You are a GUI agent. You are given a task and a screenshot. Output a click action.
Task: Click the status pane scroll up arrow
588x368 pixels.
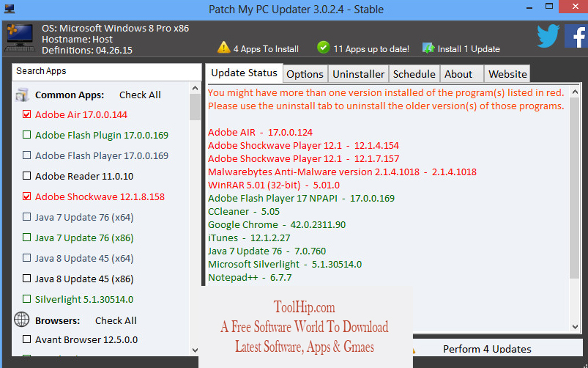[x=576, y=91]
